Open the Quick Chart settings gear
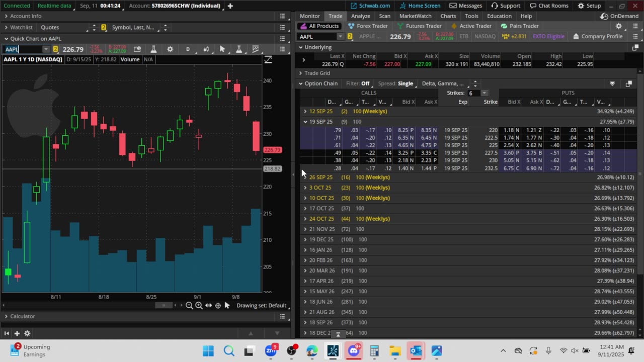 [170, 49]
